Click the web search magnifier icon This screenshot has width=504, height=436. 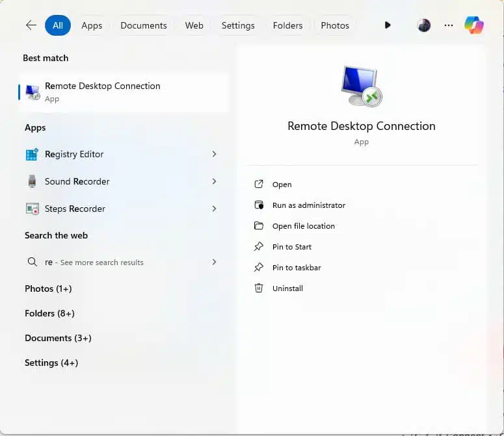pos(32,262)
